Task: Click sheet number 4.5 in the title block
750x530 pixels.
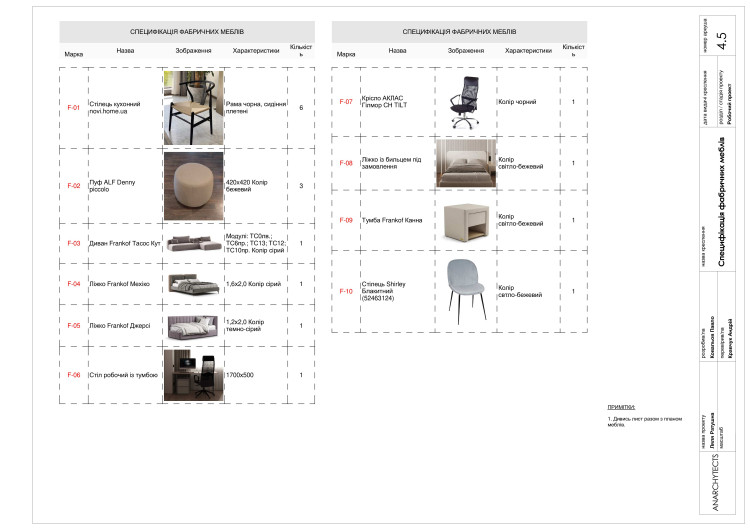Action: [722, 40]
